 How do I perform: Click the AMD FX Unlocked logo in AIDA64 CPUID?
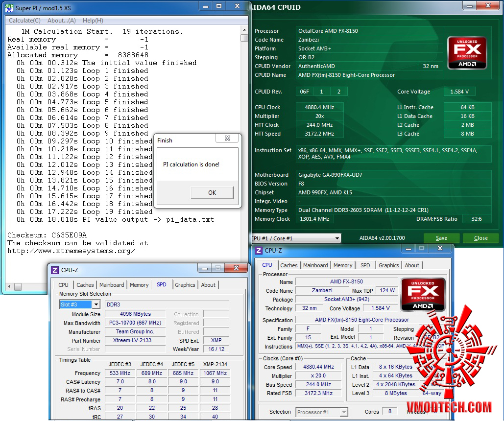click(x=467, y=53)
